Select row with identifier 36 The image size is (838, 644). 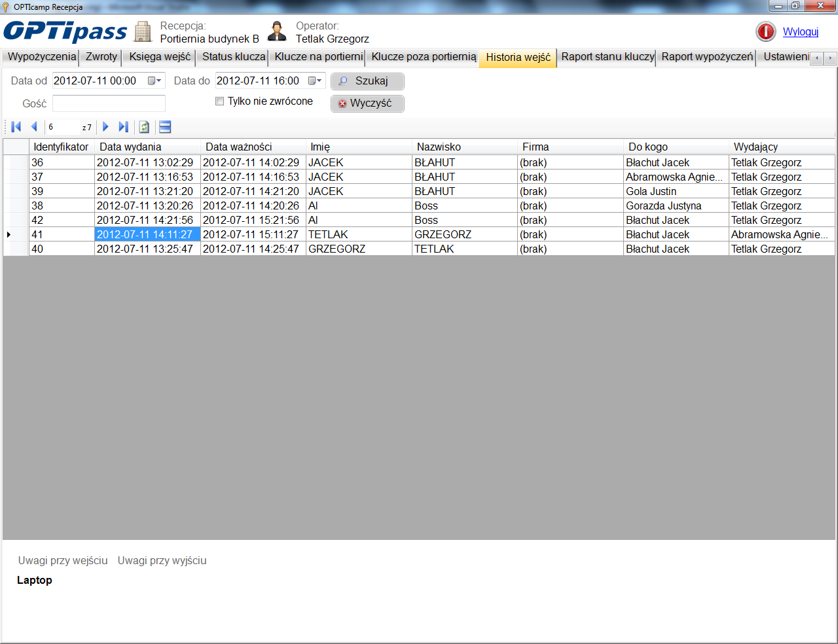click(419, 162)
